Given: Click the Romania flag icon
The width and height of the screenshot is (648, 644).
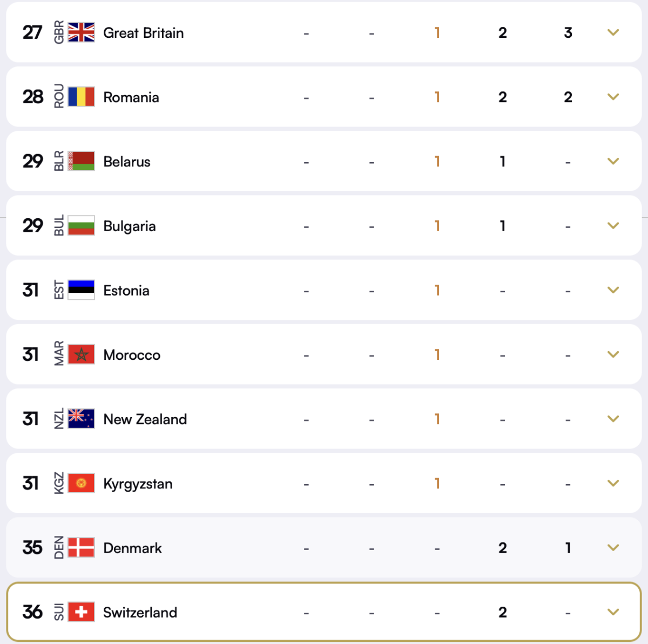Looking at the screenshot, I should click(x=82, y=97).
